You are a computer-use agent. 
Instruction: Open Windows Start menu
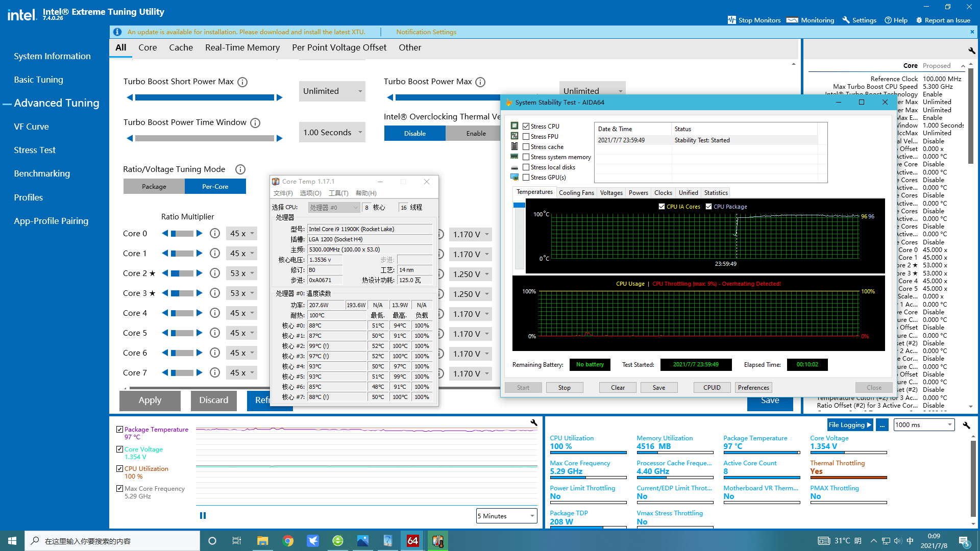pyautogui.click(x=12, y=541)
